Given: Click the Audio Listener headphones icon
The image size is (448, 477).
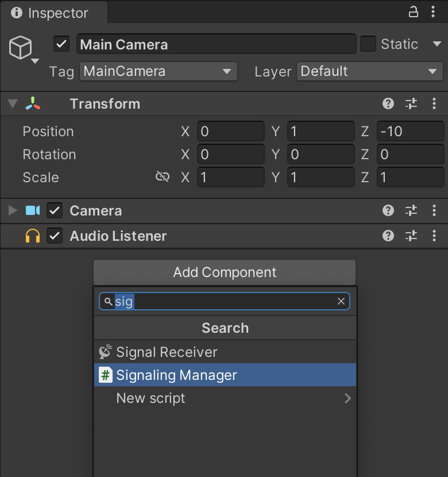Looking at the screenshot, I should (x=33, y=236).
